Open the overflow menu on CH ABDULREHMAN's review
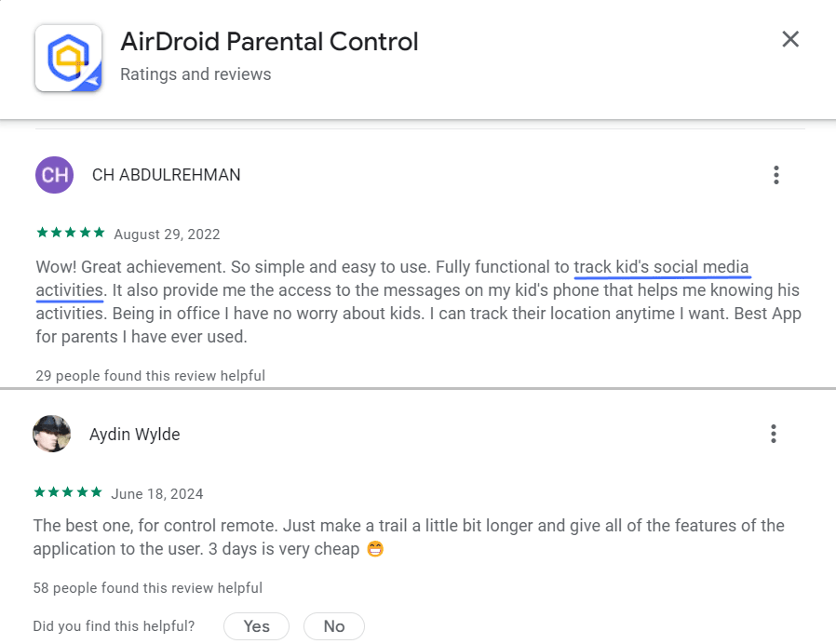Screen dimensions: 836x644 (x=775, y=175)
